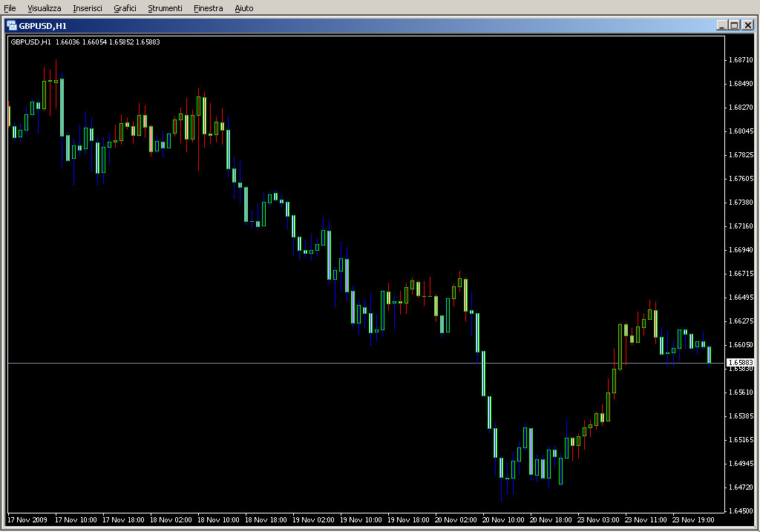760x532 pixels.
Task: Maximize the GBPUSD,H1 chart window
Action: coord(734,25)
